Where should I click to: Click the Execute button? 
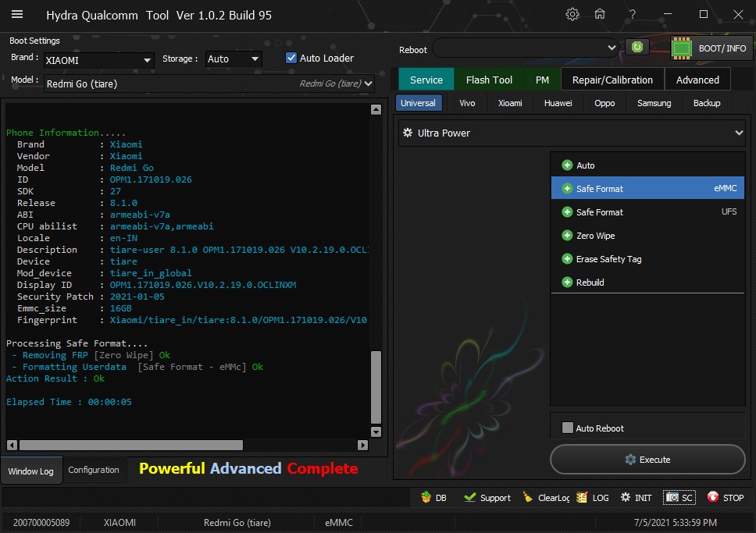point(647,460)
